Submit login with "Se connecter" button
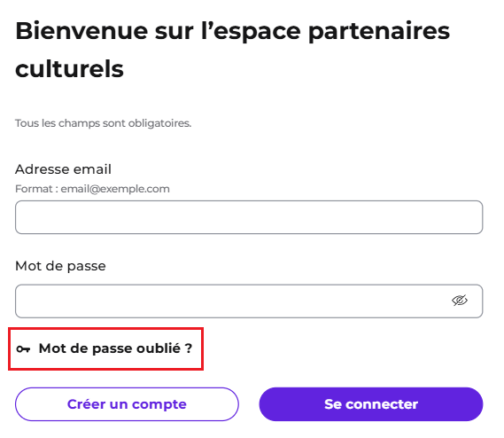 [371, 404]
